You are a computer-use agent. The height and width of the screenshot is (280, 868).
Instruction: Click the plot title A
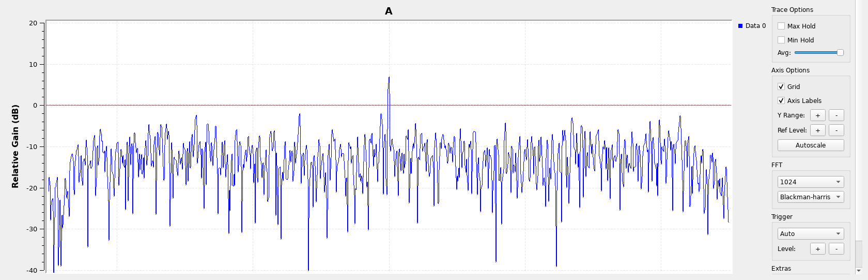pos(389,11)
